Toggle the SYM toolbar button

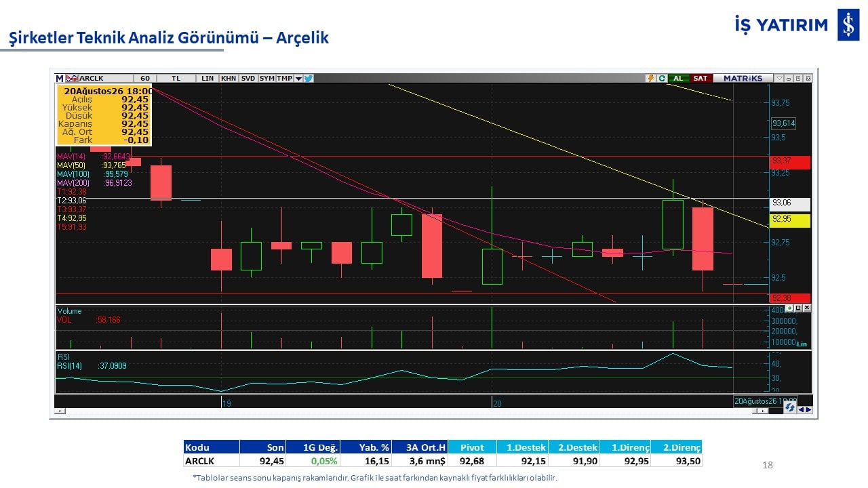[x=267, y=79]
